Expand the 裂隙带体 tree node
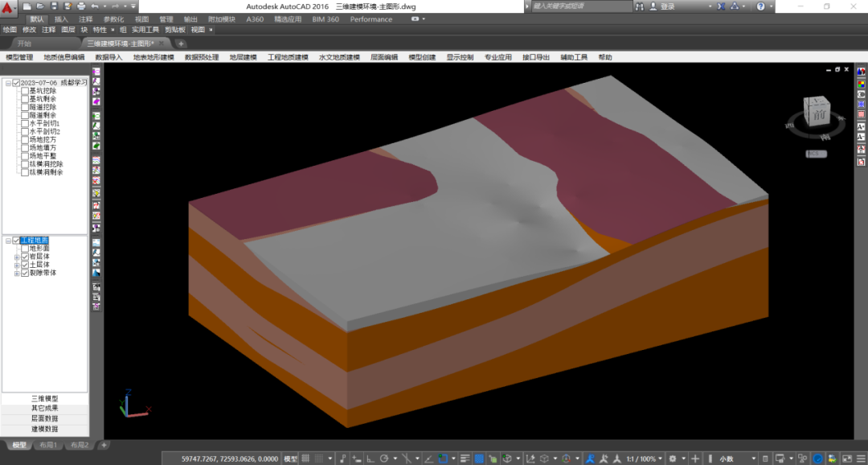868x465 pixels. [17, 273]
